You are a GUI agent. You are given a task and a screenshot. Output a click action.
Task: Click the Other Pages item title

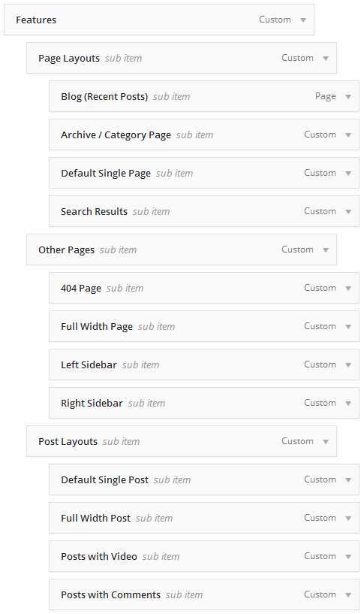point(67,250)
